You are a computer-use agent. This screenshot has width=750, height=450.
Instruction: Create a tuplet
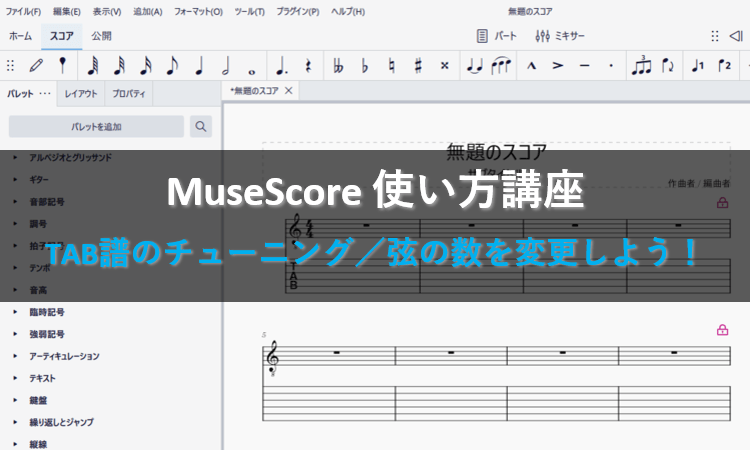click(641, 66)
